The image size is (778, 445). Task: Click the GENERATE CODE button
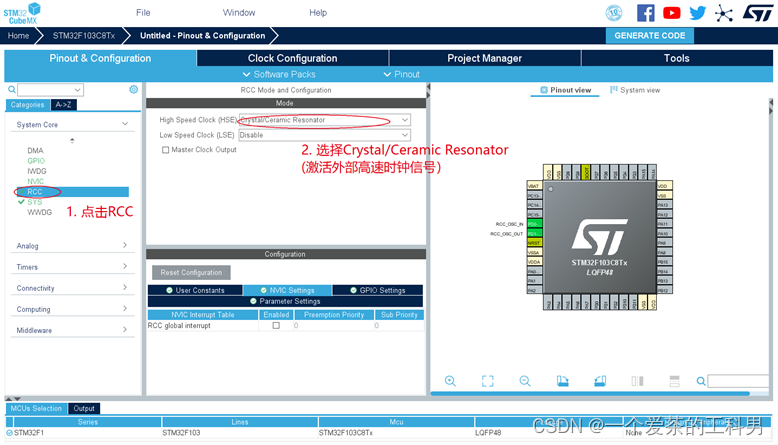(649, 36)
